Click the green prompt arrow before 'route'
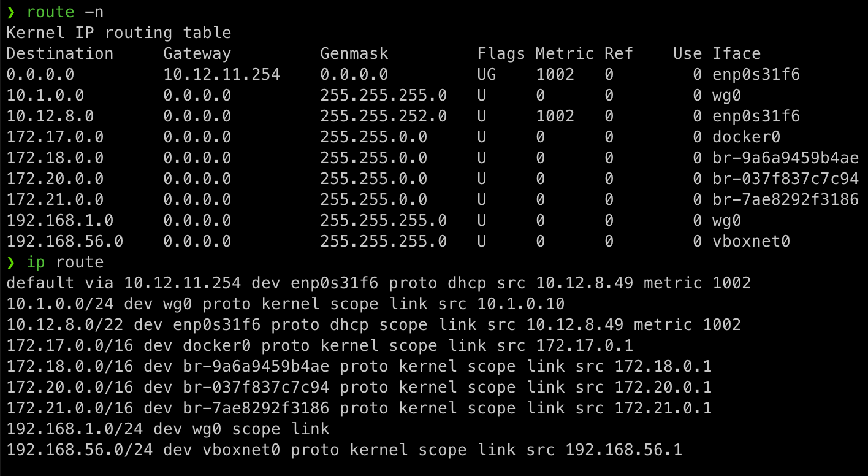868x476 pixels. coord(11,12)
